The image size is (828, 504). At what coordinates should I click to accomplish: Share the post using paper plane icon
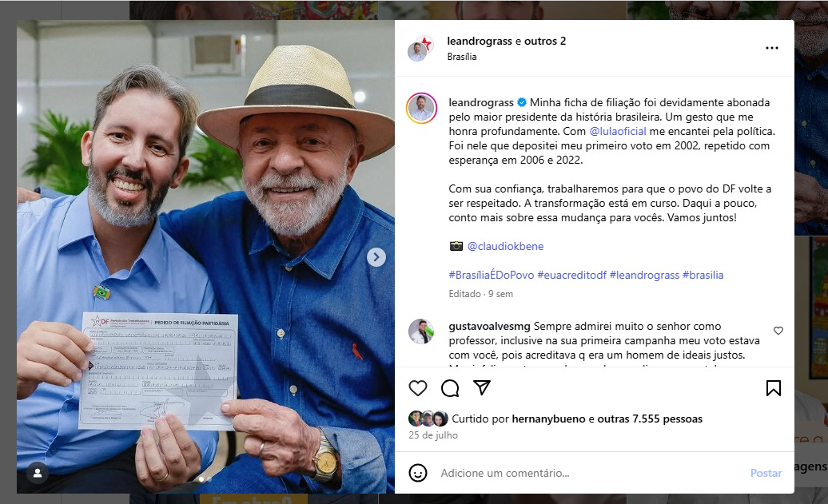482,388
